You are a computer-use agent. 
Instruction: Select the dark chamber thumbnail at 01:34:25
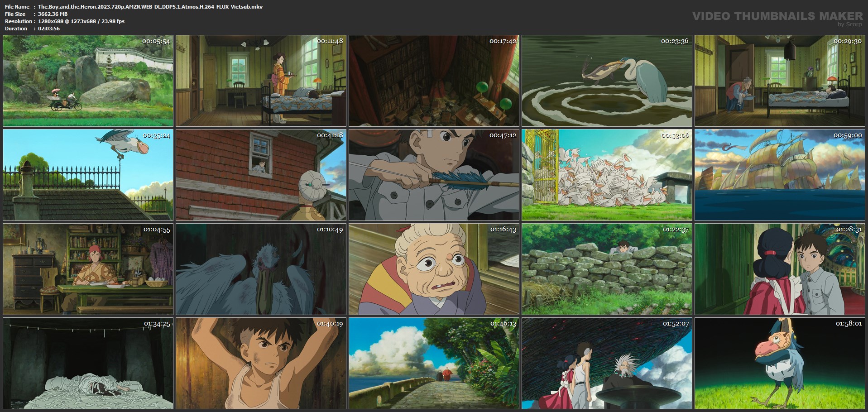click(x=88, y=364)
